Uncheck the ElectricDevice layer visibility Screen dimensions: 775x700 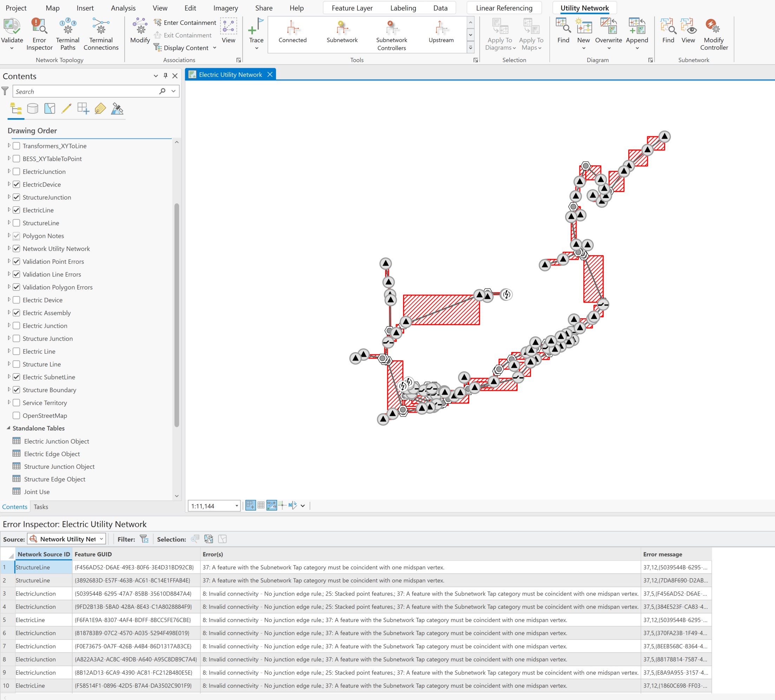16,185
